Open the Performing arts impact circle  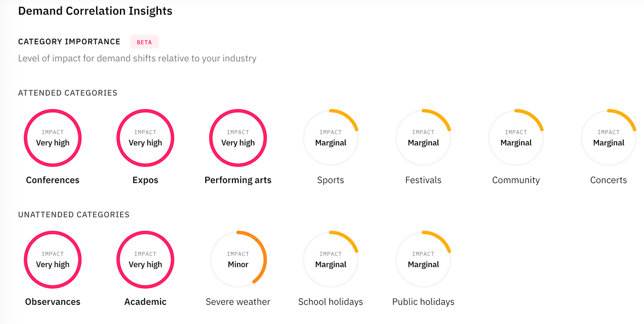(x=238, y=138)
